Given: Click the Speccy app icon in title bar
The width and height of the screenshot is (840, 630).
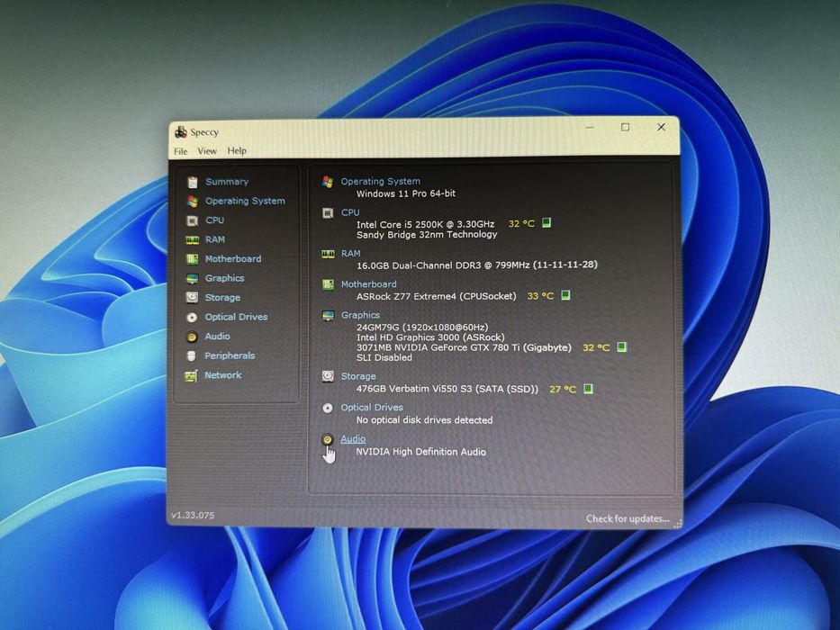Looking at the screenshot, I should (x=181, y=131).
